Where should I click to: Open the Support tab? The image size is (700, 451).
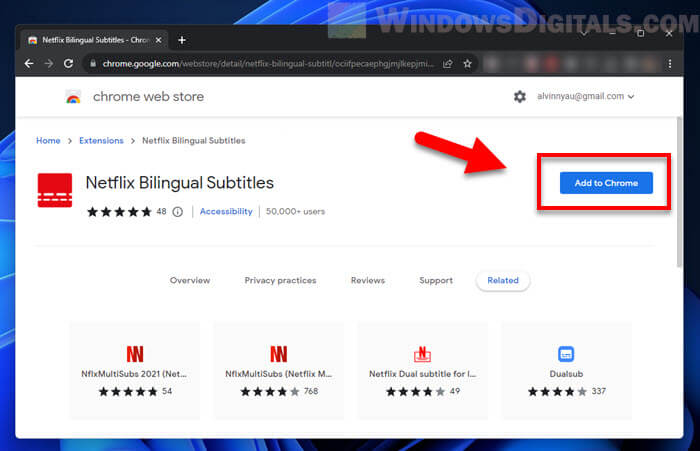436,280
